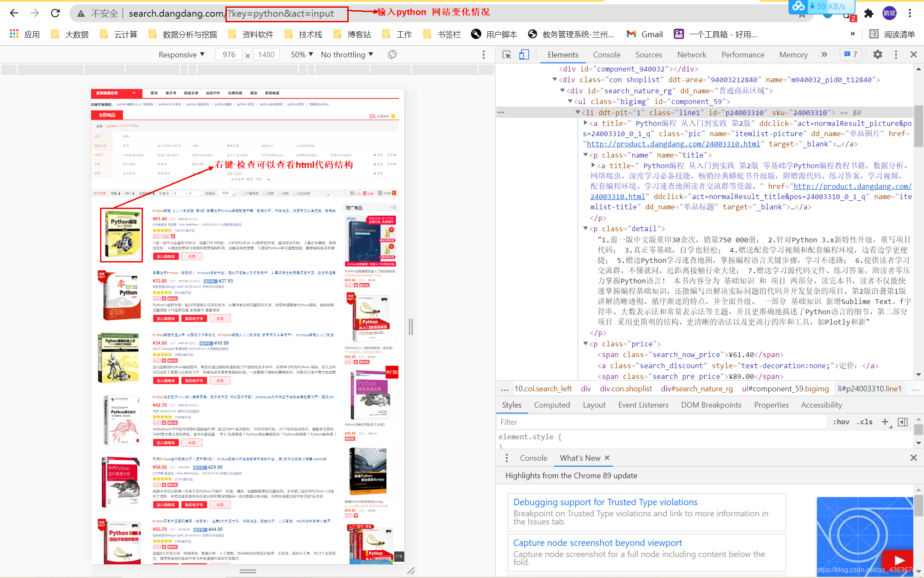924x578 pixels.
Task: Collapse the p class="detail" node
Action: click(586, 229)
